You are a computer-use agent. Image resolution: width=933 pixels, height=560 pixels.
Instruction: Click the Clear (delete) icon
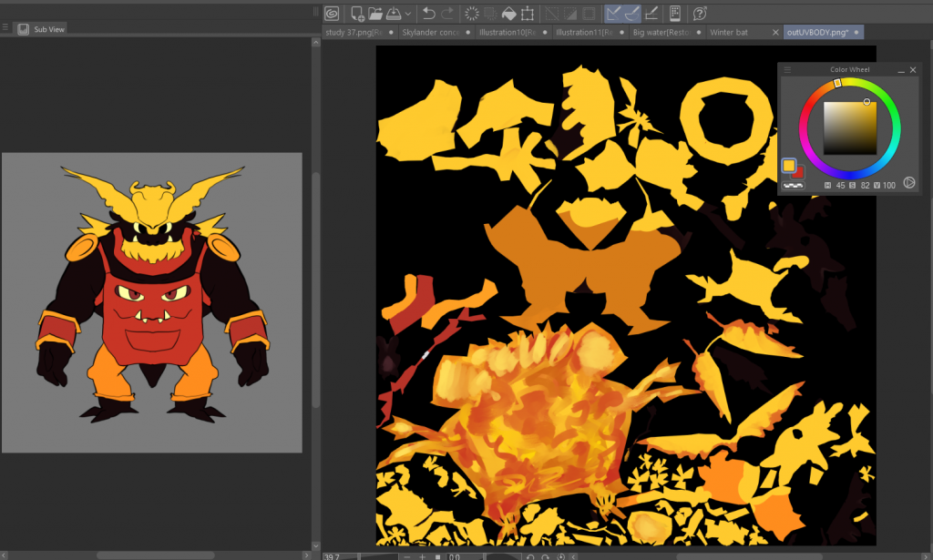pos(472,13)
